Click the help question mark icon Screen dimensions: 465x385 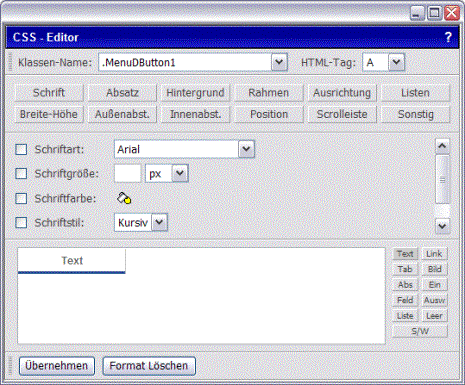[448, 37]
